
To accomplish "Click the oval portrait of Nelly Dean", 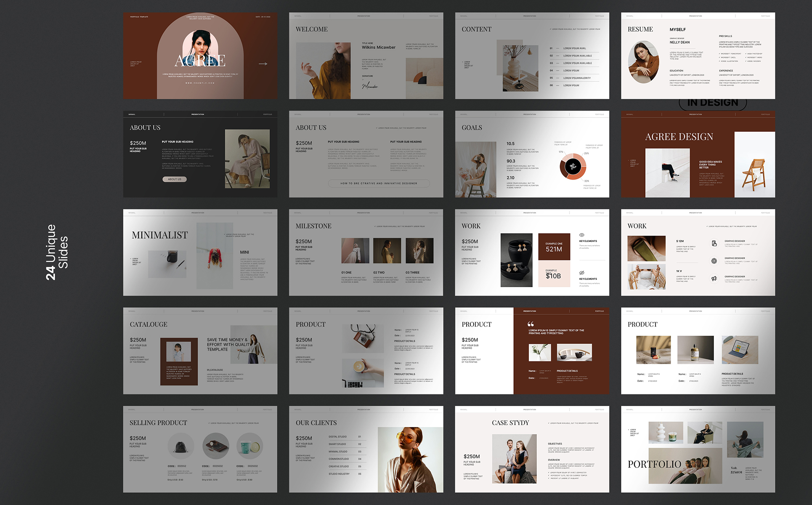I will tap(643, 62).
